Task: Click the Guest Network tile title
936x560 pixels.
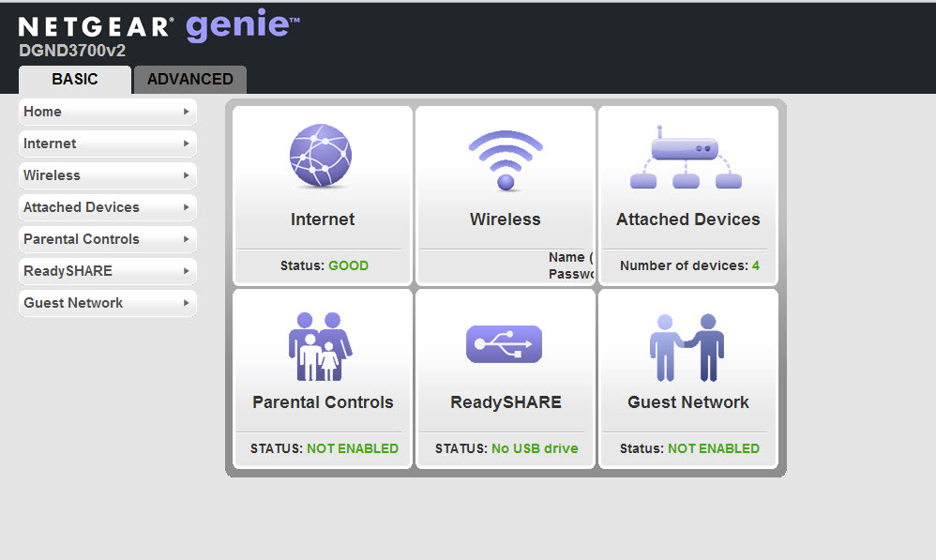Action: [687, 401]
